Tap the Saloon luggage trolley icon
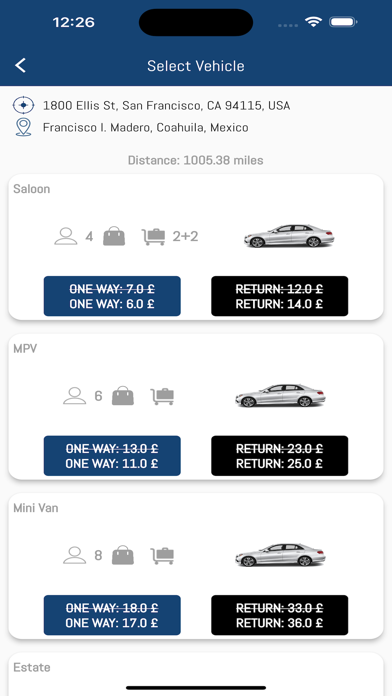Image resolution: width=392 pixels, height=696 pixels. coord(154,237)
